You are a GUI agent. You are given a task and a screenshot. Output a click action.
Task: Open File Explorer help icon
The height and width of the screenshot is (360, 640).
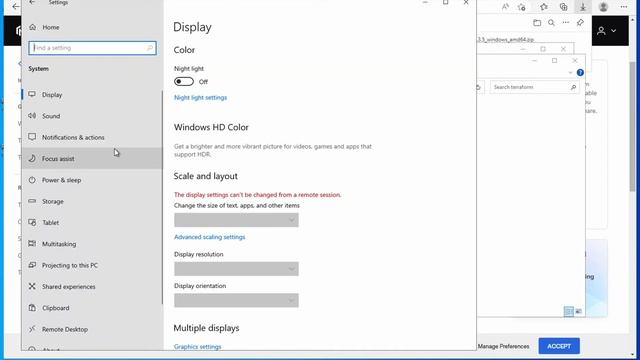tap(580, 73)
